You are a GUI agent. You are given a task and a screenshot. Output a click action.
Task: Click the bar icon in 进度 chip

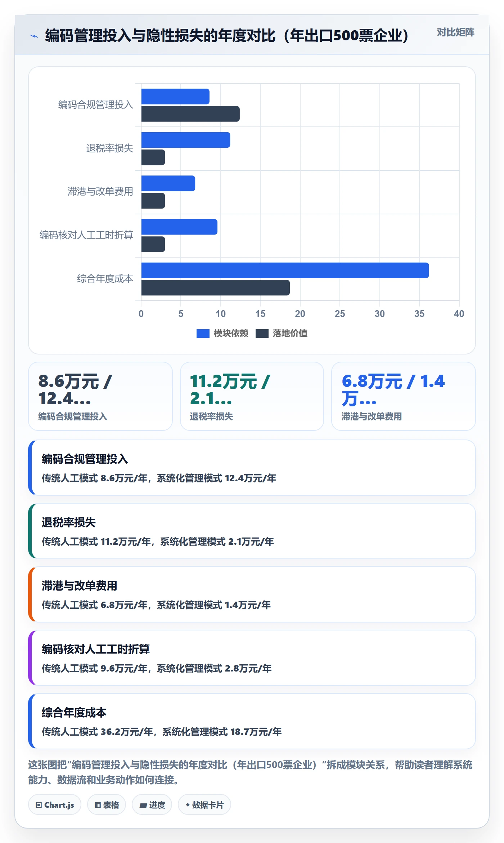coord(143,805)
